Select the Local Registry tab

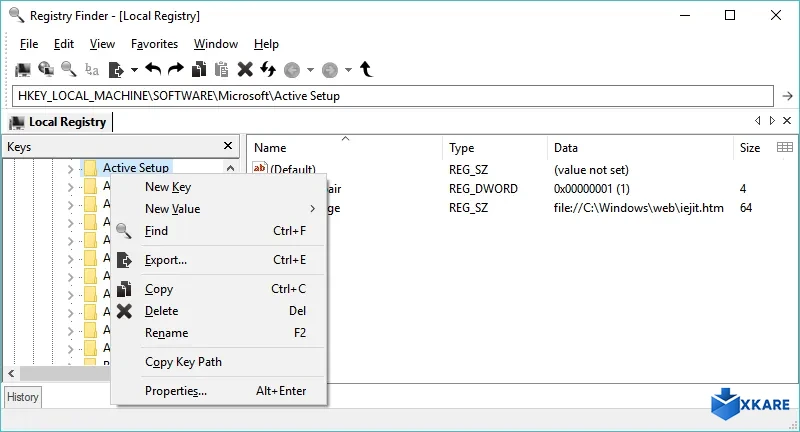pyautogui.click(x=58, y=122)
